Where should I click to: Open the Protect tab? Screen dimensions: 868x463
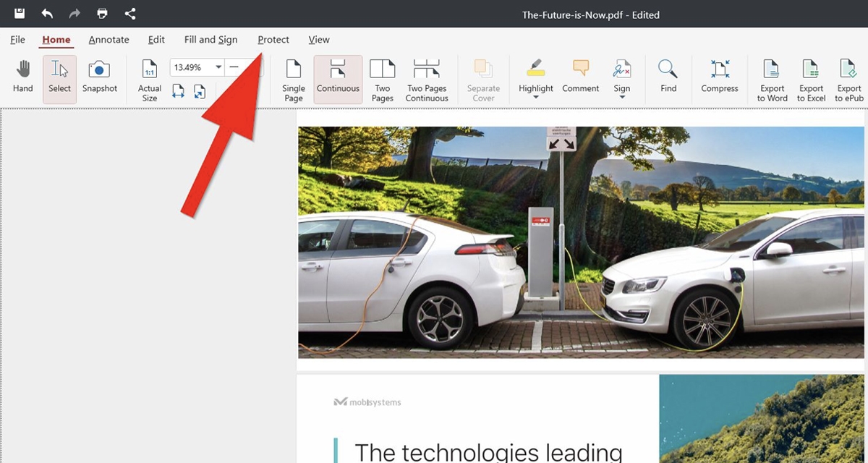[x=273, y=40]
